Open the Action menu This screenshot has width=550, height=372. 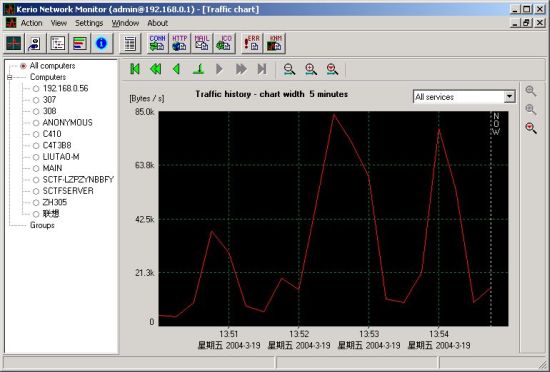click(x=31, y=23)
